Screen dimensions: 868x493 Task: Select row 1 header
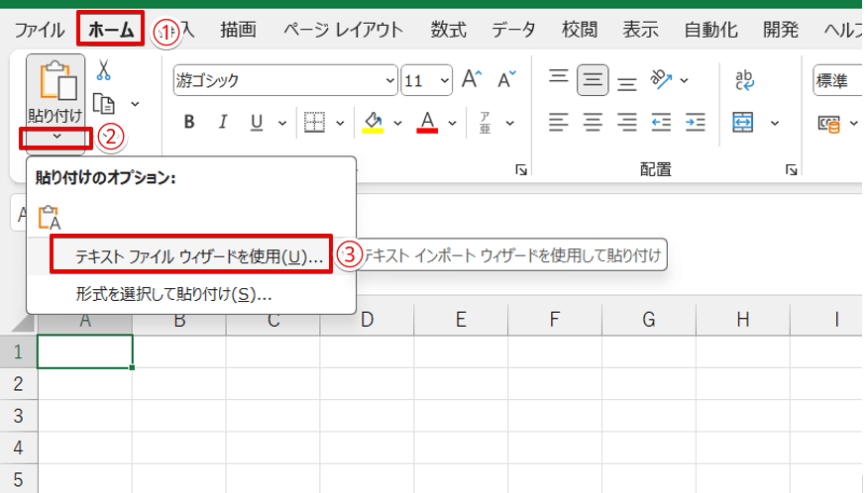click(x=18, y=351)
